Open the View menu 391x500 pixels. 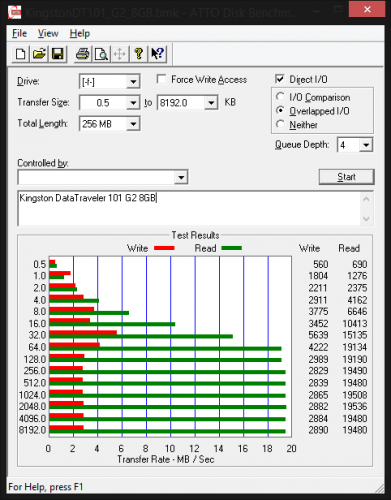coord(48,33)
